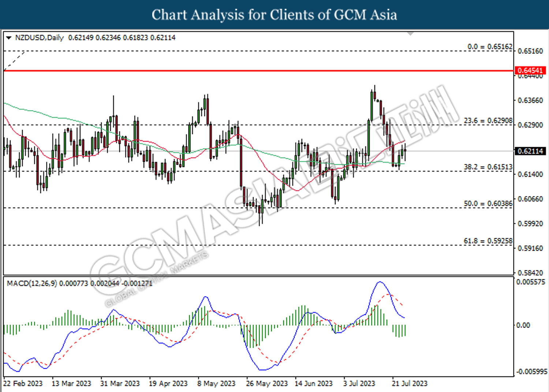Click the 0.005575 MACD axis value
This screenshot has width=549, height=392.
tap(531, 282)
